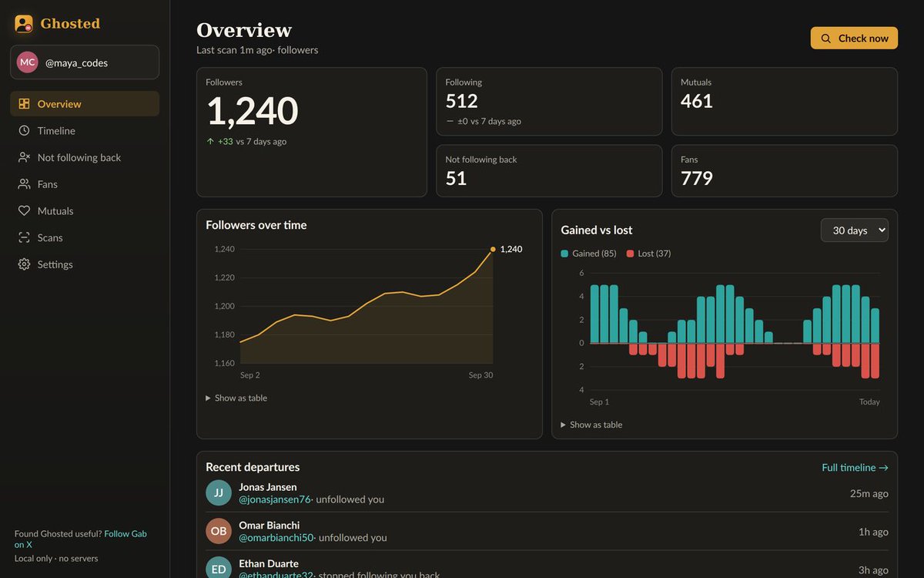Click the magnifier icon in Check now

click(x=826, y=39)
